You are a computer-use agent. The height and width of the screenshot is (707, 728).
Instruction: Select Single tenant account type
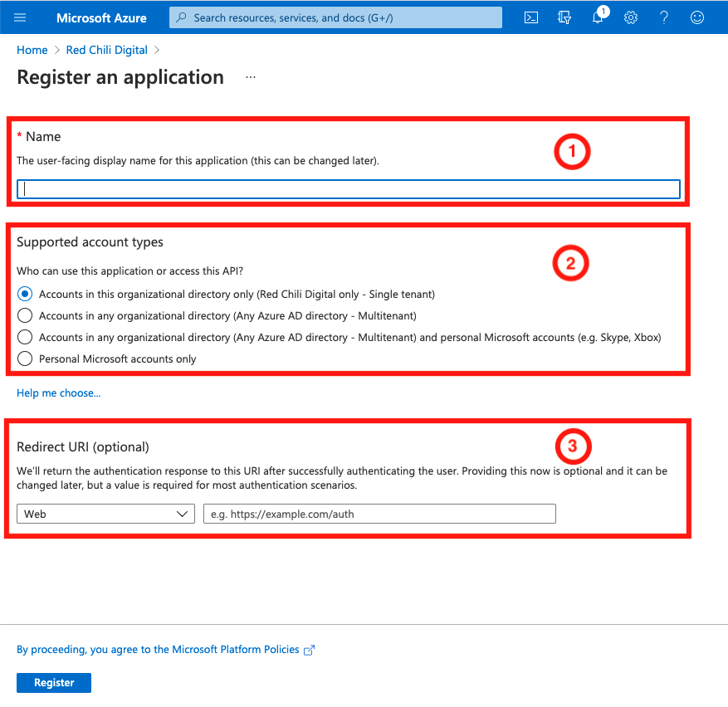point(25,294)
